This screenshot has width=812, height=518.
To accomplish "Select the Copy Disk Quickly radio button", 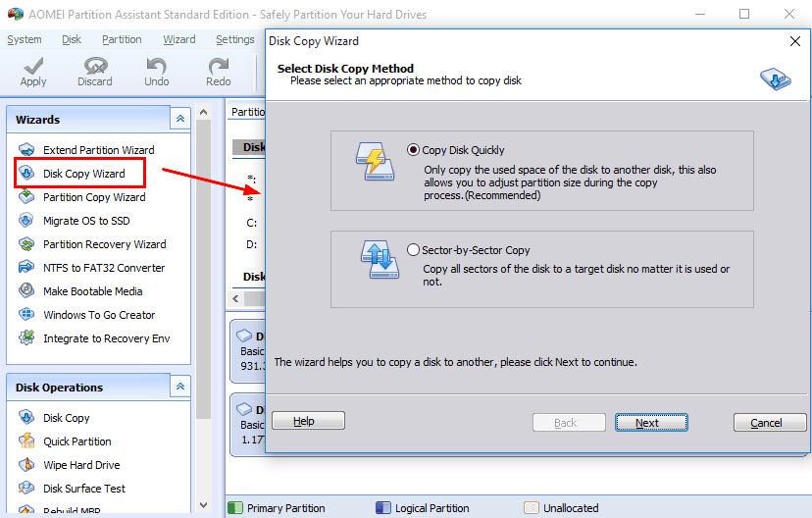I will tap(413, 150).
